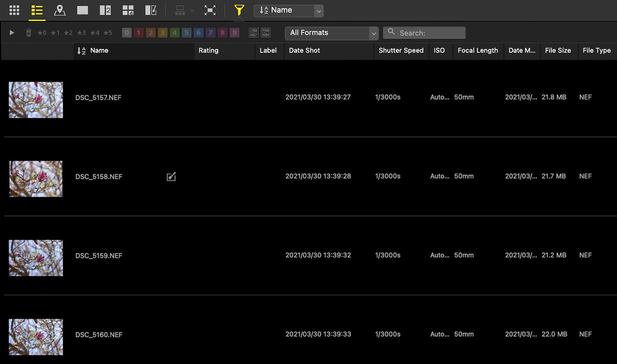617x364 pixels.
Task: Open the All Formats dropdown
Action: pos(332,32)
